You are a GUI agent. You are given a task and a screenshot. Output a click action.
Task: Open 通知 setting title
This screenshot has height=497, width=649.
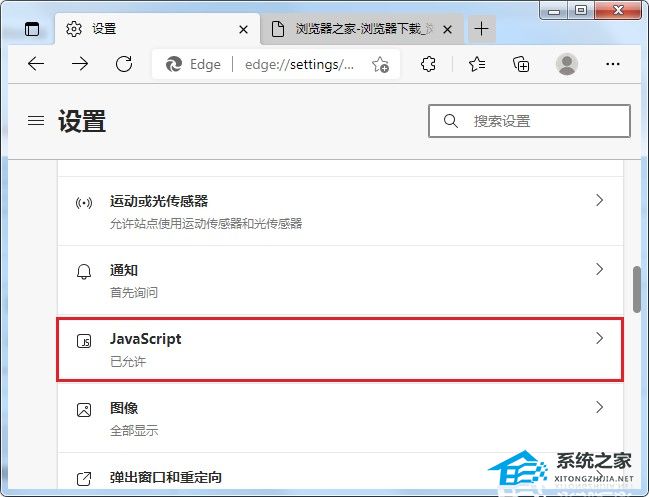coord(124,270)
